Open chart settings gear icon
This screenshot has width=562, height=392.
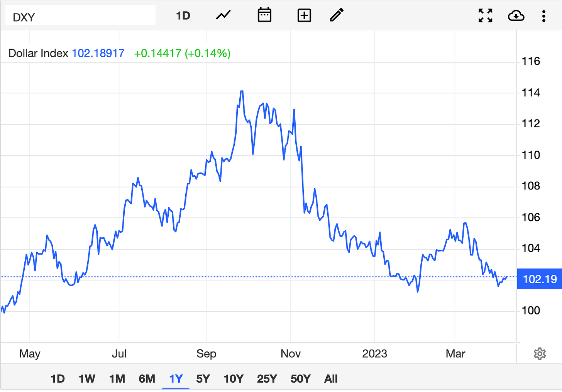click(x=540, y=353)
